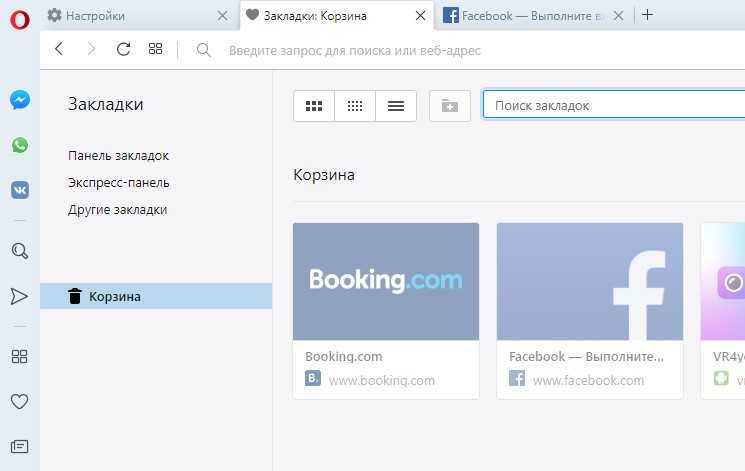Click the forward navigation arrow
This screenshot has height=471, width=745.
[91, 48]
